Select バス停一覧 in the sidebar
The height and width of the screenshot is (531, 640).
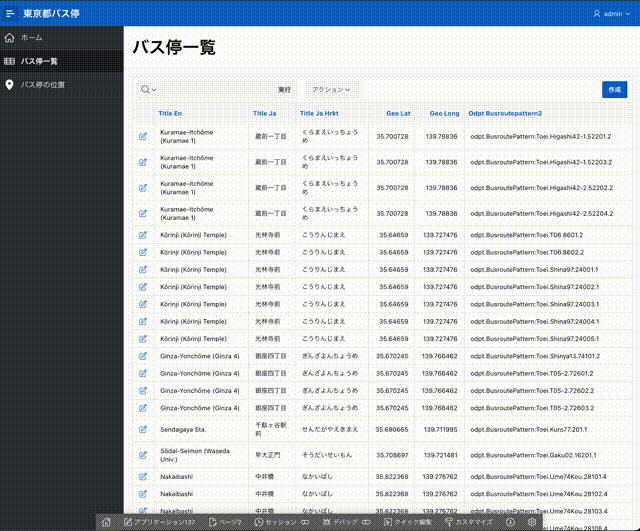pos(62,61)
